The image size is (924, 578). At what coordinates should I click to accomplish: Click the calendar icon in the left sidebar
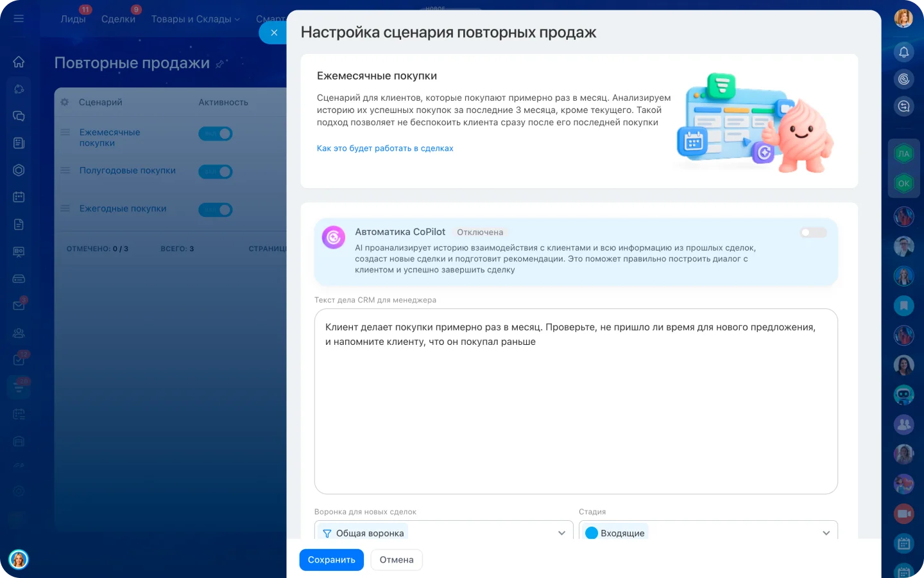click(19, 197)
